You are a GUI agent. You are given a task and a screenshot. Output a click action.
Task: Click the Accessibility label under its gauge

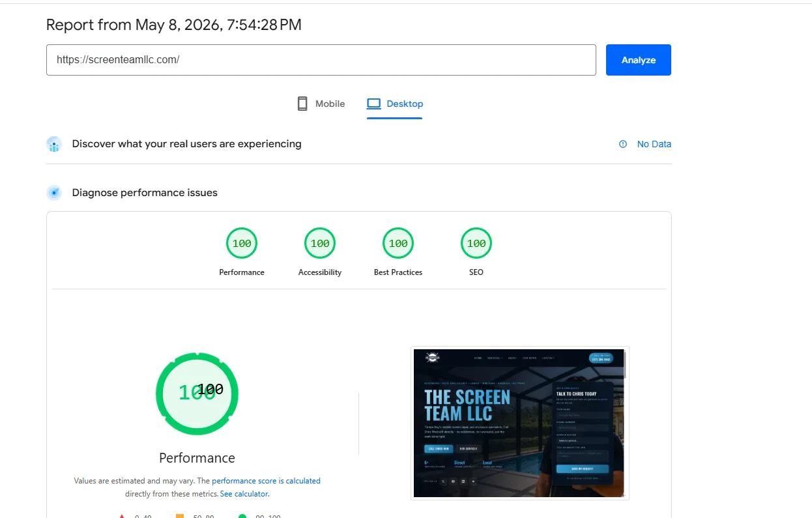320,272
